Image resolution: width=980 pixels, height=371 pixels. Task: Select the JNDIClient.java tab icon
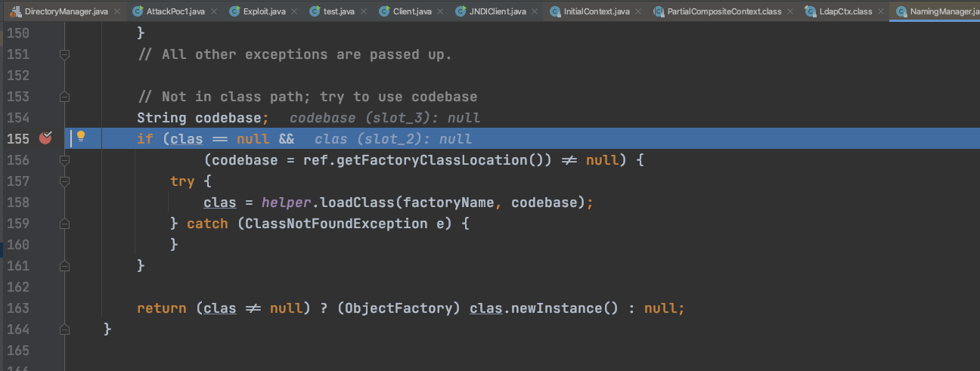pyautogui.click(x=460, y=11)
